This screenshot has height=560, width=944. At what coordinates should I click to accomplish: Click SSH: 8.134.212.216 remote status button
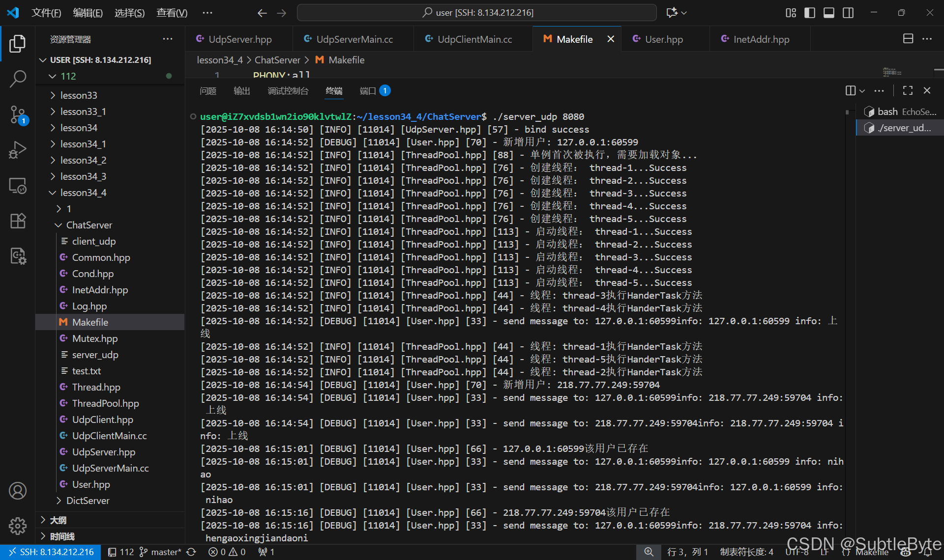tap(51, 552)
